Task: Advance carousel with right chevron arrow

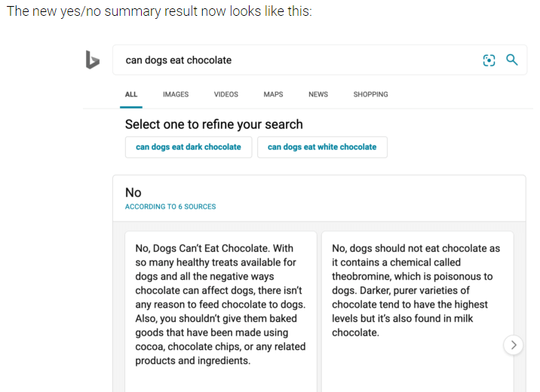Action: click(514, 345)
